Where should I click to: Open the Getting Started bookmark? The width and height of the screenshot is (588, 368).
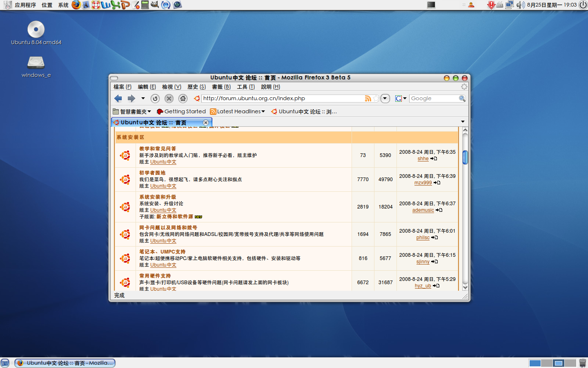click(181, 112)
